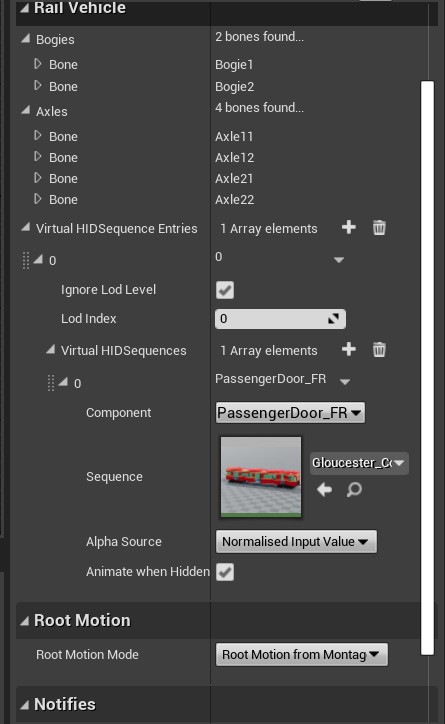Toggle Ignore Lod Level checkbox
The width and height of the screenshot is (445, 724).
(x=225, y=290)
